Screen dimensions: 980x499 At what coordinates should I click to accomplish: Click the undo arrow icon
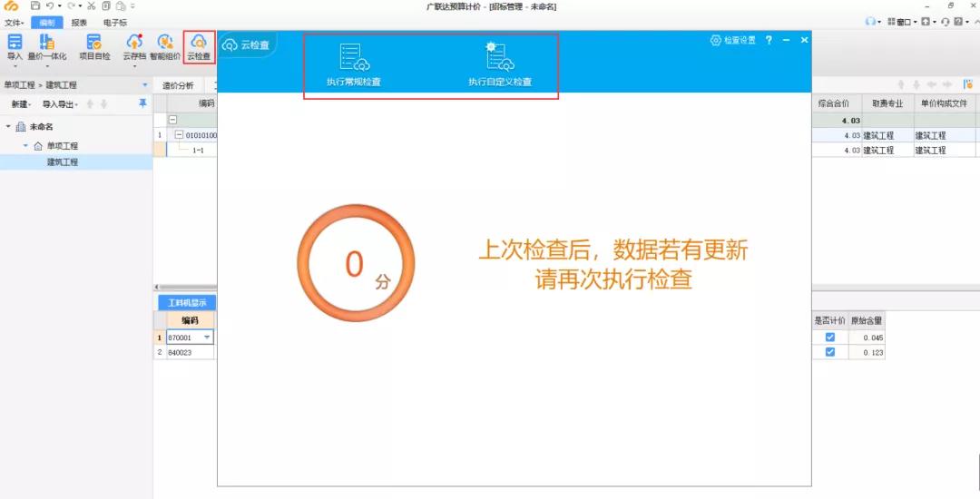tap(50, 6)
